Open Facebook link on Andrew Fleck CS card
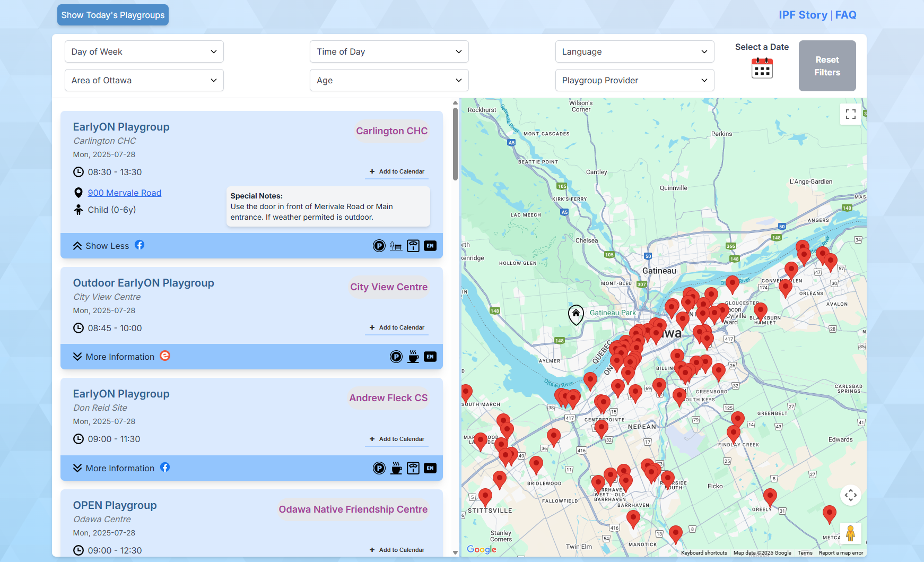This screenshot has height=562, width=924. (x=165, y=468)
